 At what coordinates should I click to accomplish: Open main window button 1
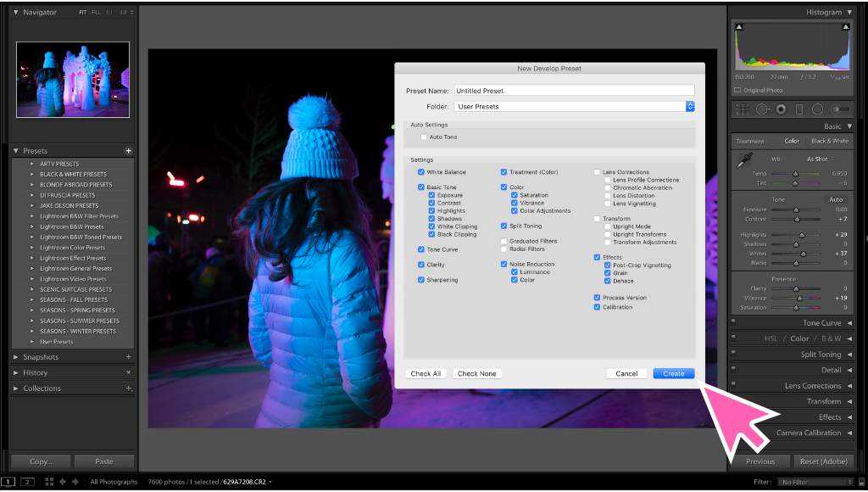[x=8, y=482]
